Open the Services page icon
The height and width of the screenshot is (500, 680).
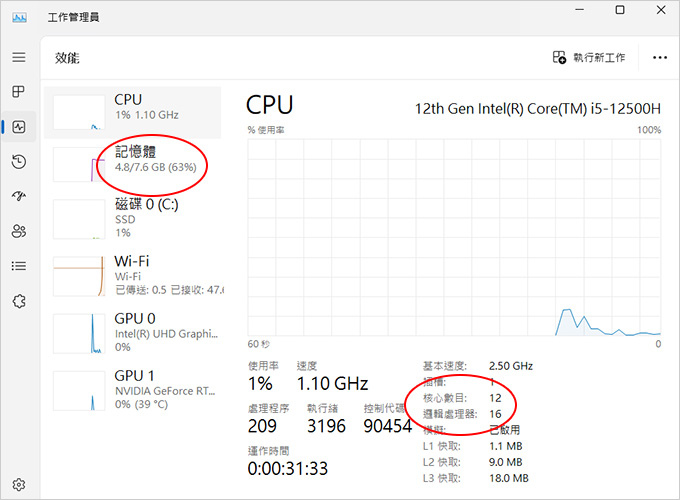[x=19, y=301]
